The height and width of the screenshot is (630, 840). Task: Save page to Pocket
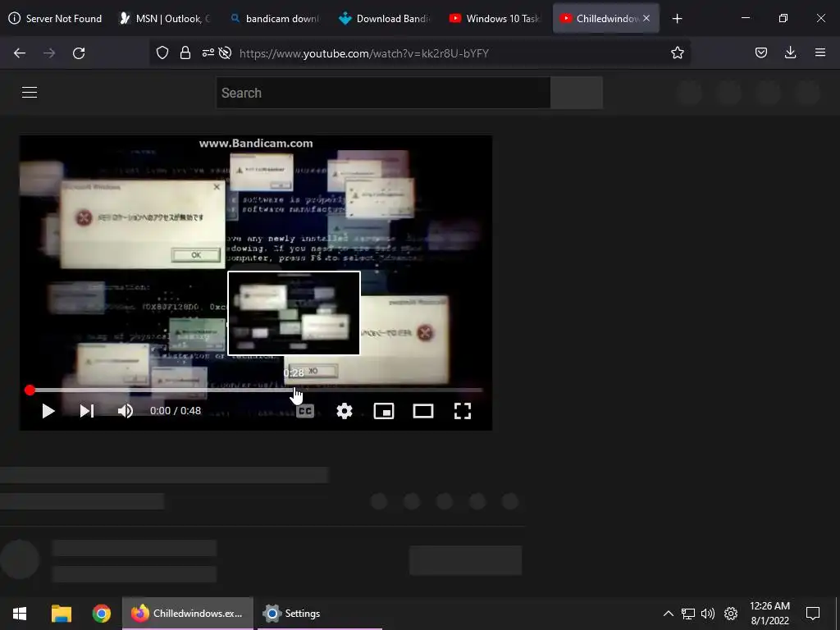coord(761,52)
